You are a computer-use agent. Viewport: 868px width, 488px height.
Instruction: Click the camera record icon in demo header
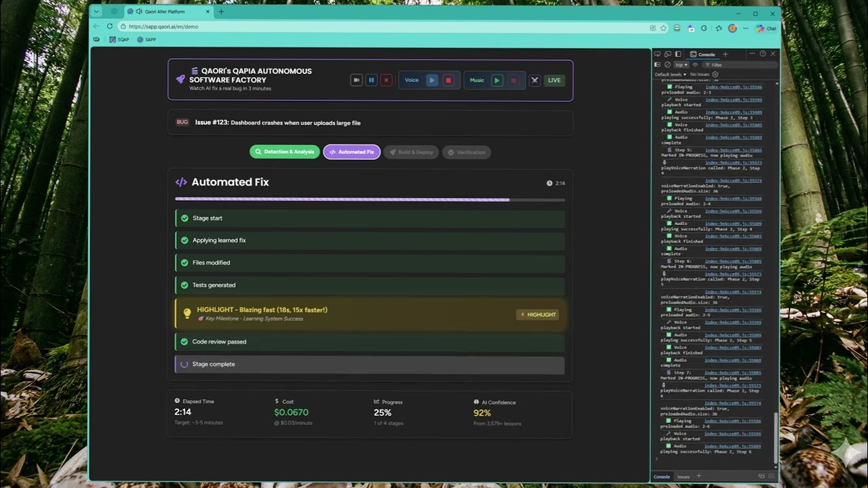[x=357, y=80]
